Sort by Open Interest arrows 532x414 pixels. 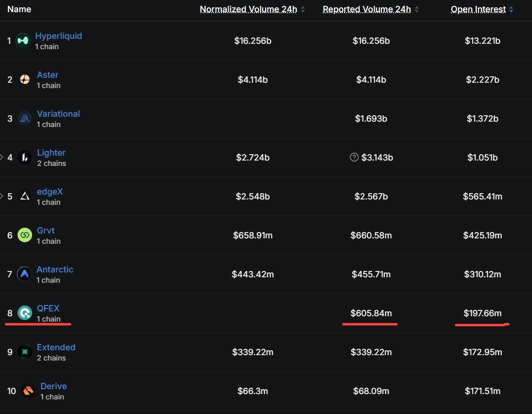[x=511, y=10]
